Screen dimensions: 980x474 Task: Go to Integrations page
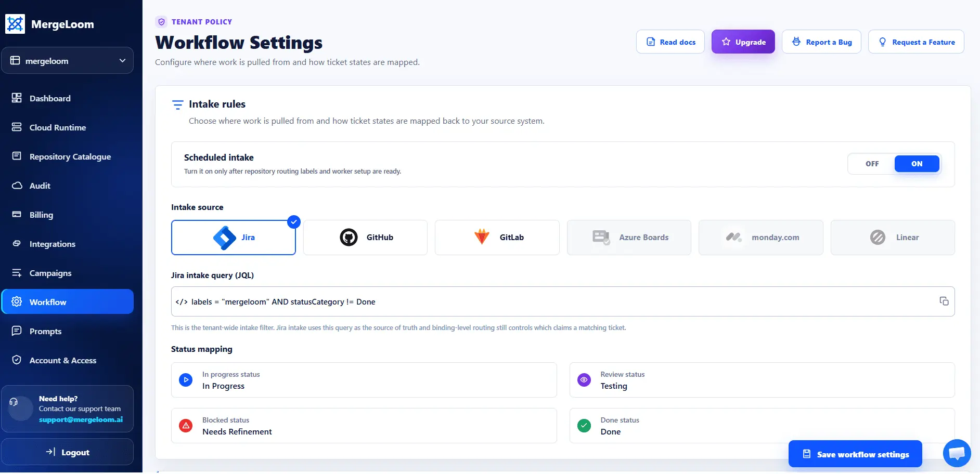[x=68, y=244]
